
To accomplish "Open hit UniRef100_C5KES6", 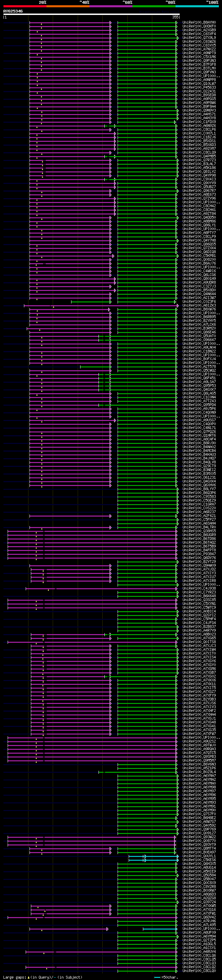I will [x=199, y=859].
